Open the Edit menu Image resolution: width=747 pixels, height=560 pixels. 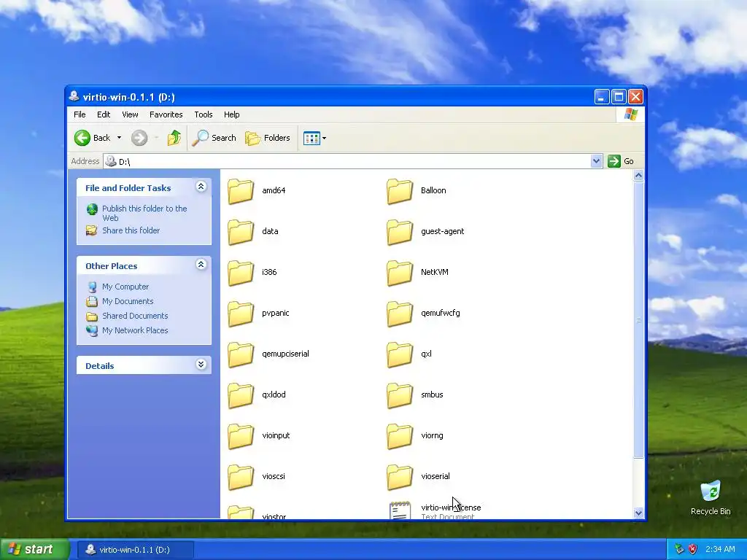click(104, 114)
